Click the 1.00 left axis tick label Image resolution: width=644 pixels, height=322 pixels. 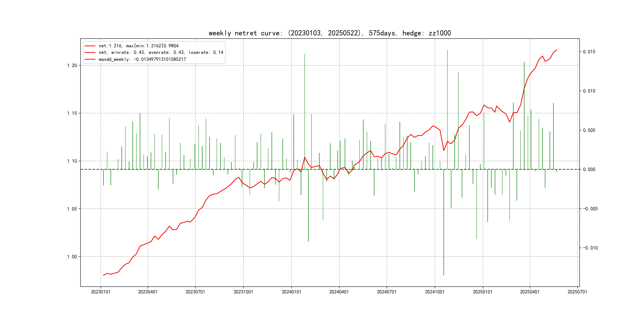tap(72, 257)
